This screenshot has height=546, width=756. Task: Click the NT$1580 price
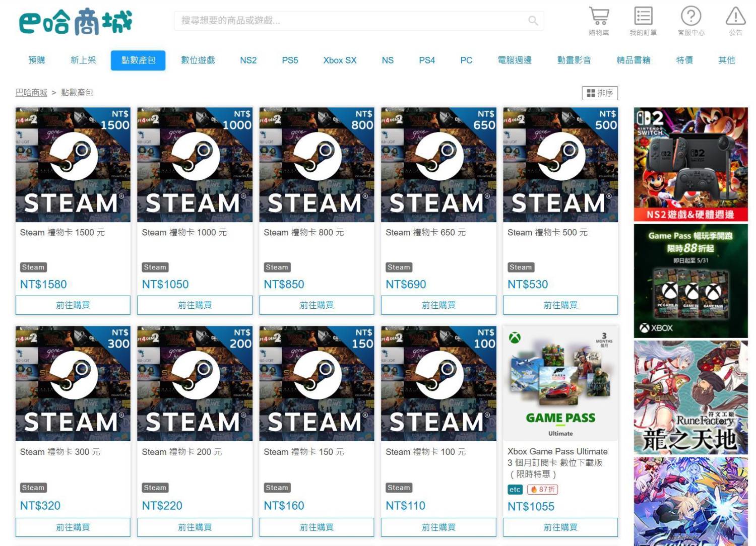coord(43,285)
